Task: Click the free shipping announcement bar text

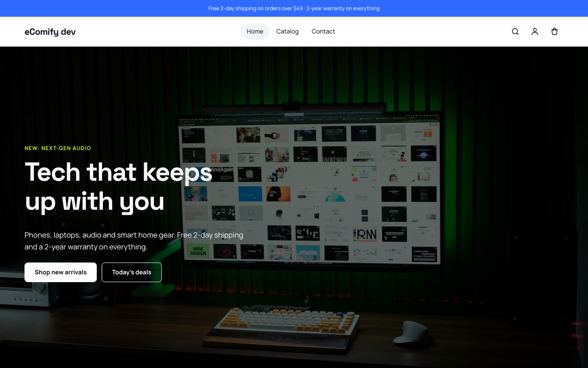Action: tap(294, 8)
